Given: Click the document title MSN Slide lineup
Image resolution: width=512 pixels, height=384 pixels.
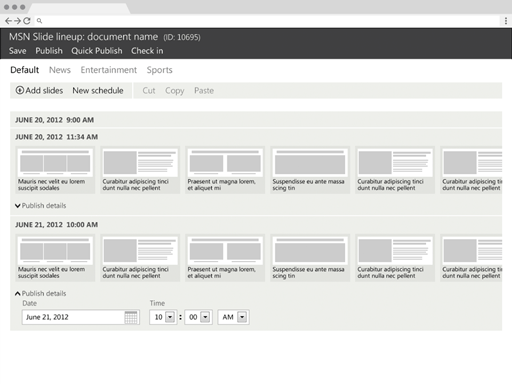Looking at the screenshot, I should pos(83,37).
